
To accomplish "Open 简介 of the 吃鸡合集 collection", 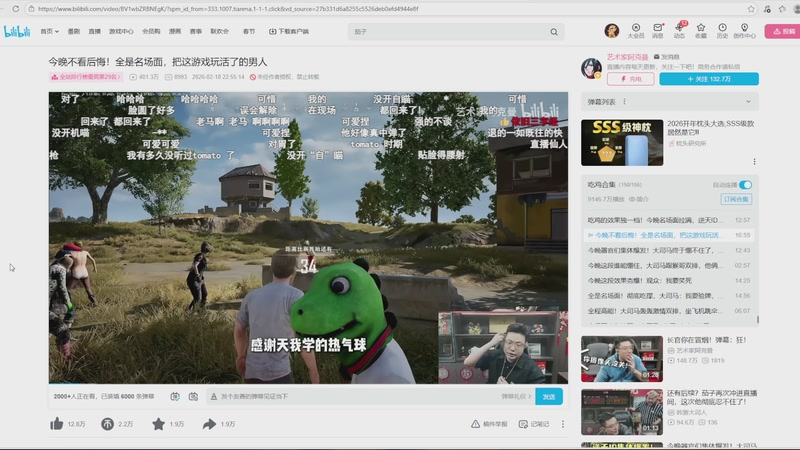I will (x=638, y=199).
